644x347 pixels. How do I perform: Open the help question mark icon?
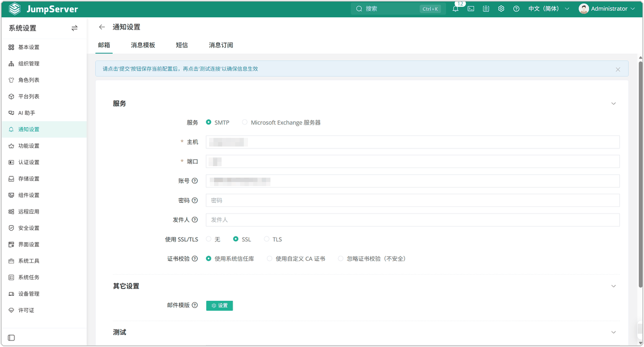click(x=516, y=9)
